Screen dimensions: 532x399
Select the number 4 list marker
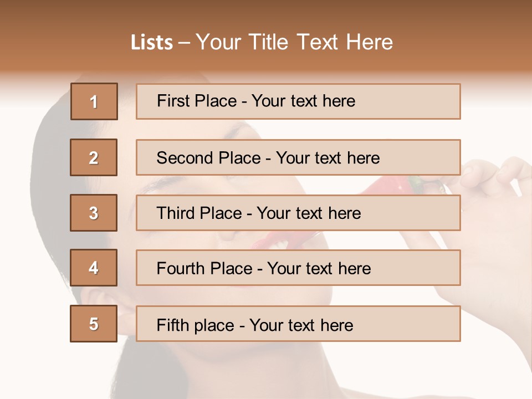94,268
